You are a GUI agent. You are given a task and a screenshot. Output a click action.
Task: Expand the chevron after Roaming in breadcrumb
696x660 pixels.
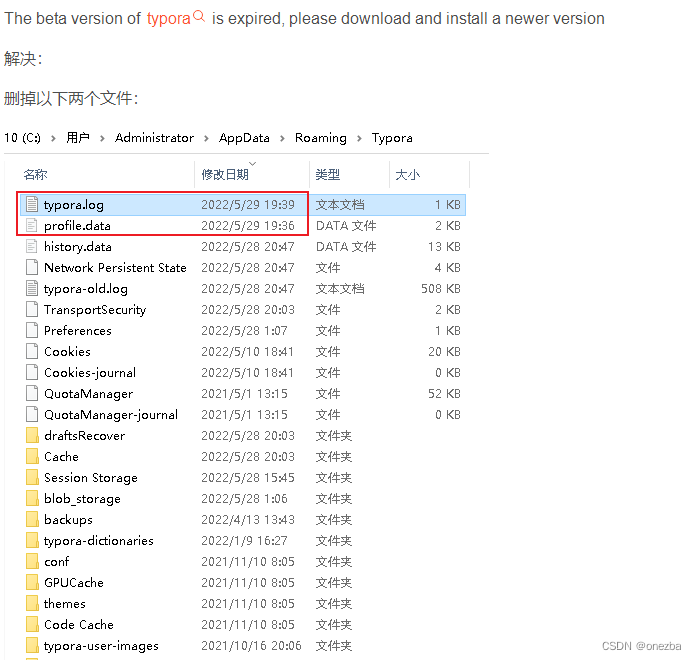pos(359,138)
